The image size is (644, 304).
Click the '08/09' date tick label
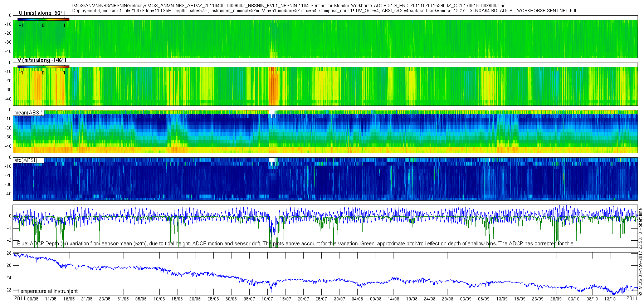click(x=484, y=299)
